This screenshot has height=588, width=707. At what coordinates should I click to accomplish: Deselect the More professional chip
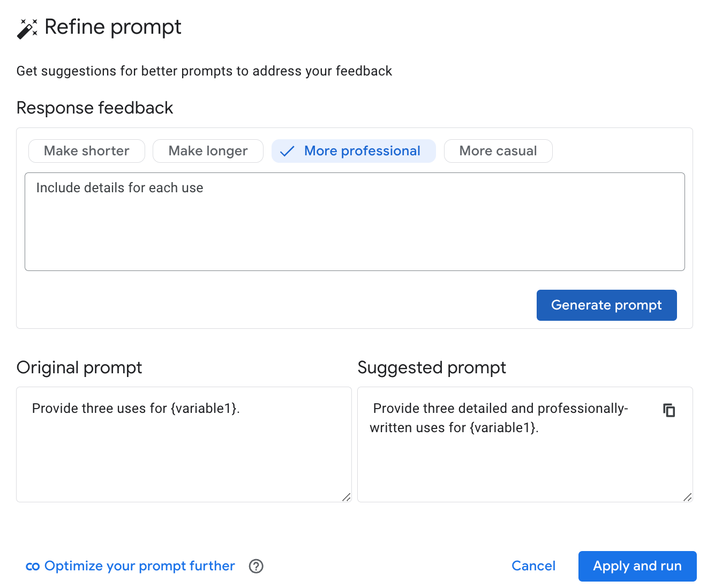coord(353,151)
